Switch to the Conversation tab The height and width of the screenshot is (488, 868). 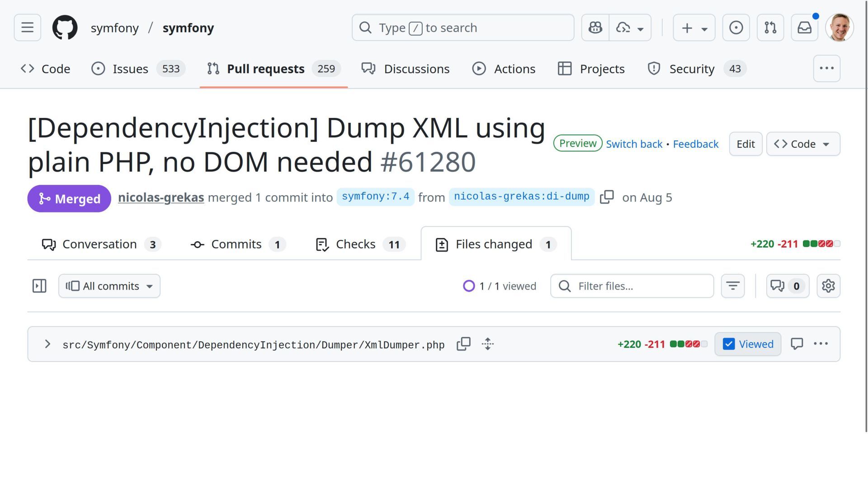[100, 244]
